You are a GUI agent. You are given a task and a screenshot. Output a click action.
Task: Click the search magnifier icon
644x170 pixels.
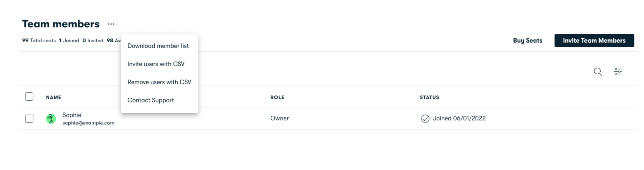[x=598, y=72]
